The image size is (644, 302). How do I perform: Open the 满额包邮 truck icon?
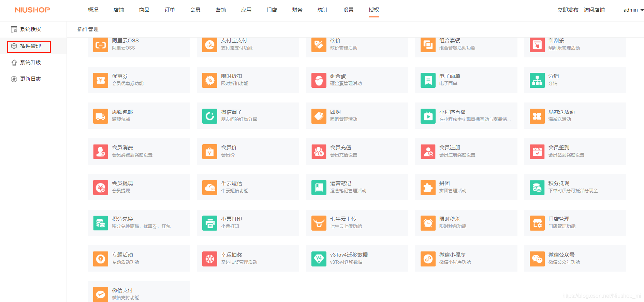101,116
